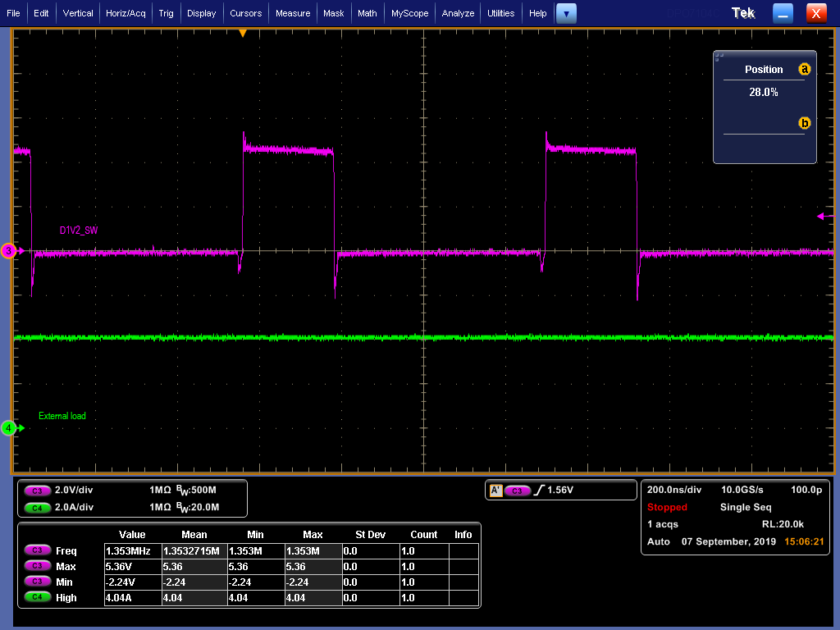The width and height of the screenshot is (840, 630).
Task: Select the Position 28.0% value field
Action: (763, 93)
